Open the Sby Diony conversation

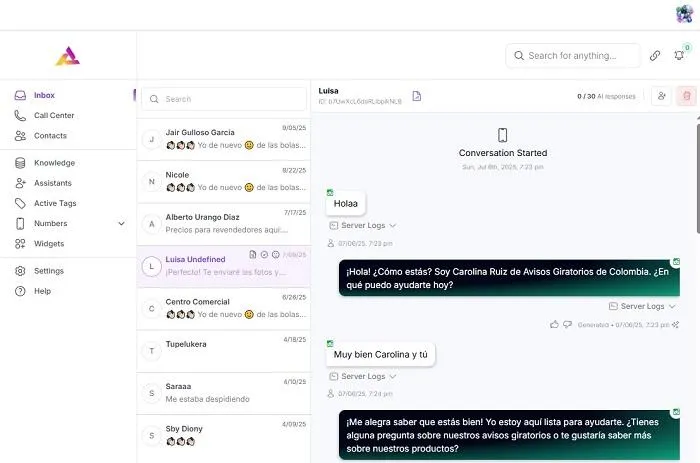coord(224,435)
